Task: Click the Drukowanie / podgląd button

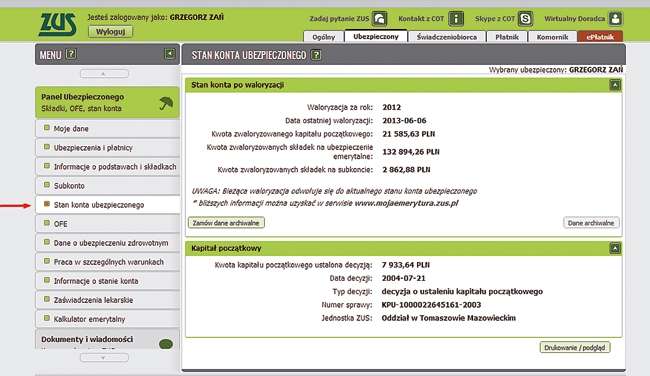Action: tap(575, 347)
